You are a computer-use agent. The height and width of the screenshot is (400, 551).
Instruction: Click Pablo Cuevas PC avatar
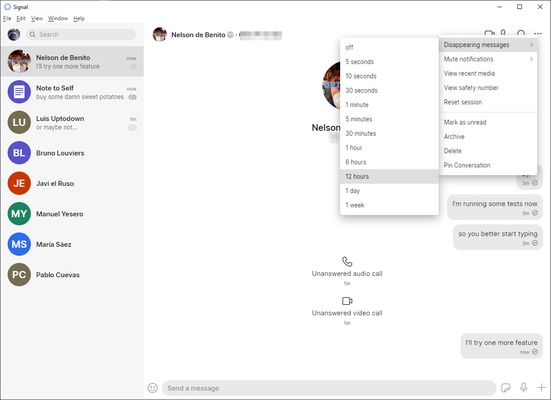click(19, 275)
